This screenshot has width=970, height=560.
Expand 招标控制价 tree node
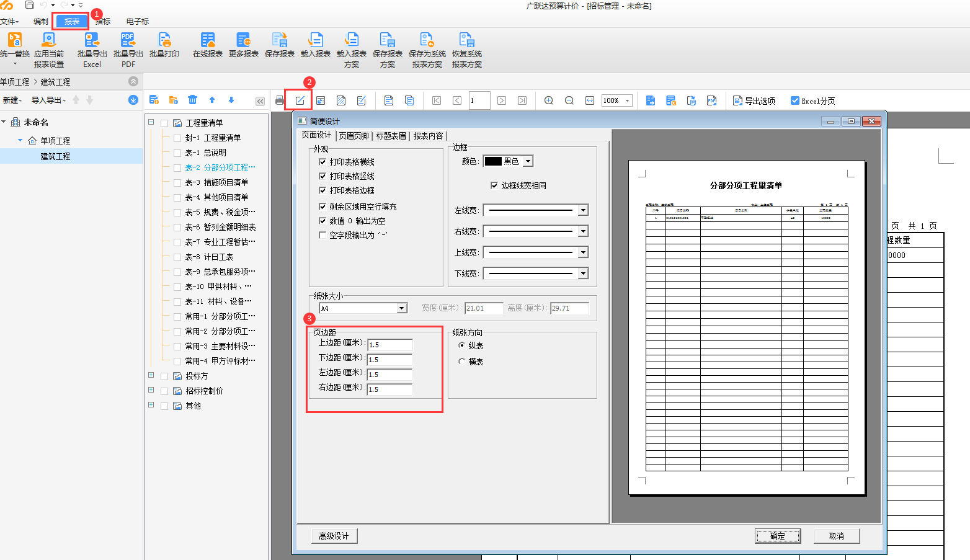[151, 390]
